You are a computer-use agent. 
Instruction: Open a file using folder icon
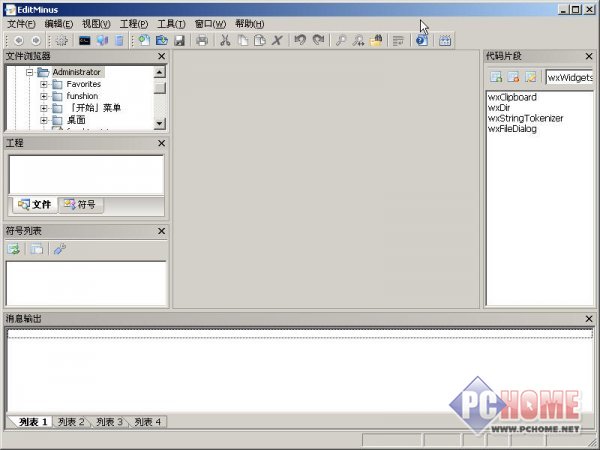coord(162,40)
